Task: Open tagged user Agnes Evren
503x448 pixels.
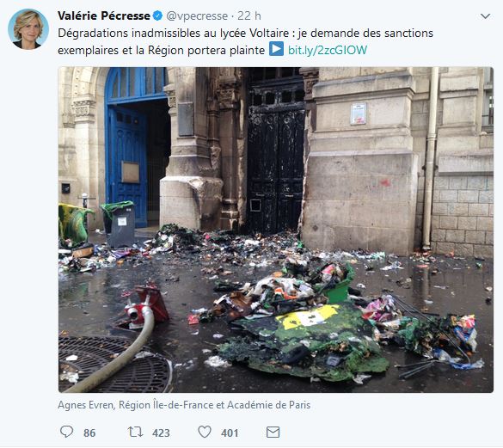Action: [x=86, y=405]
